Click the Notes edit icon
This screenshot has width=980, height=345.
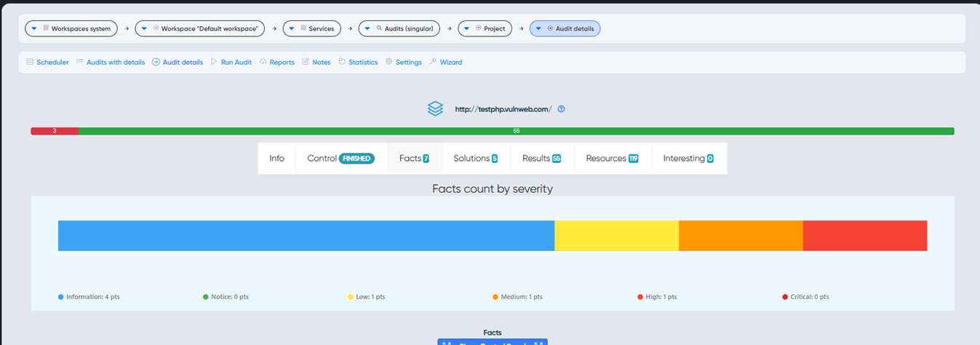[x=306, y=62]
